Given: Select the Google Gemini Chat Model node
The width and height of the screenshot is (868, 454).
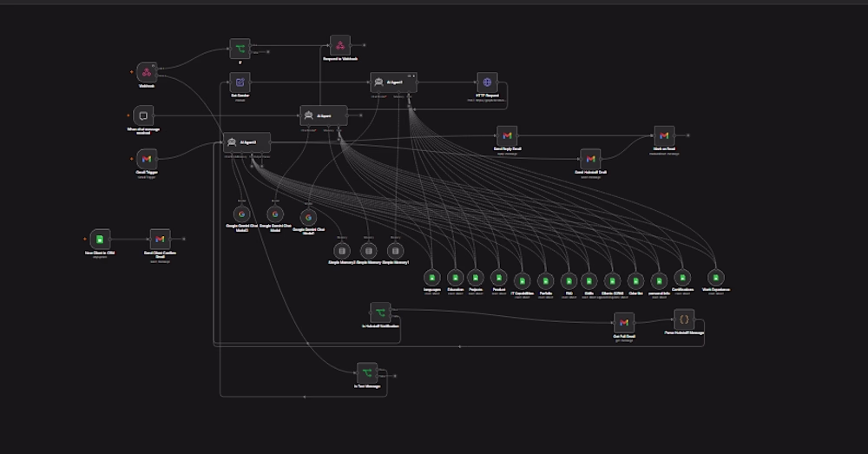Looking at the screenshot, I should (x=275, y=214).
